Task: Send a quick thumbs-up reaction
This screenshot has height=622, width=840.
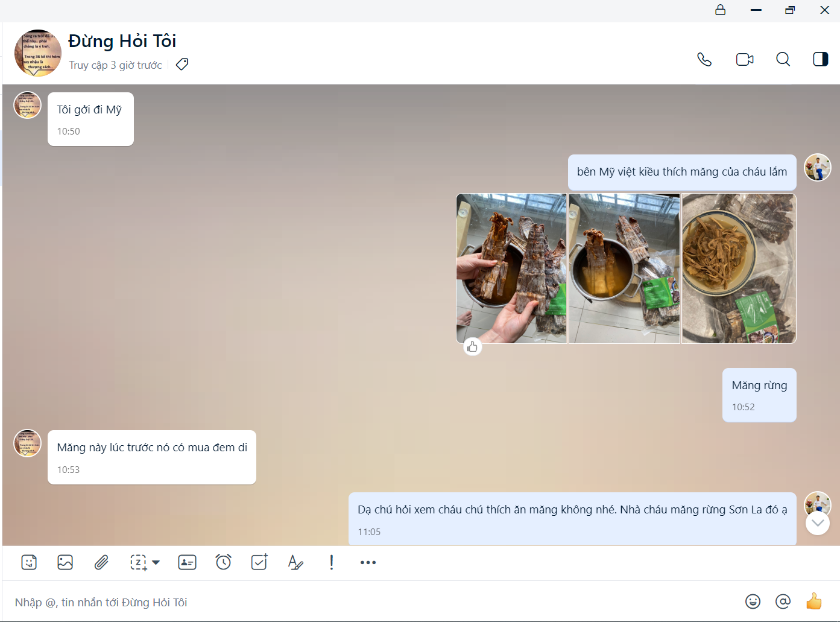Action: [x=813, y=601]
